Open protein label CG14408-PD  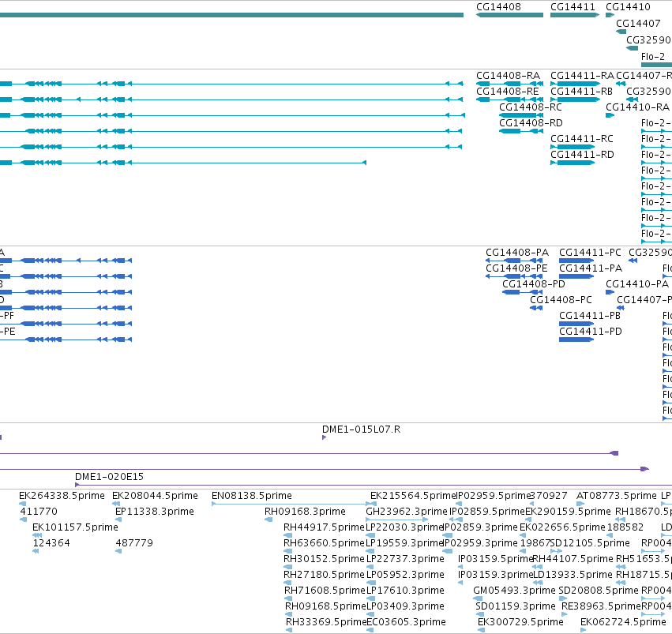(x=534, y=284)
